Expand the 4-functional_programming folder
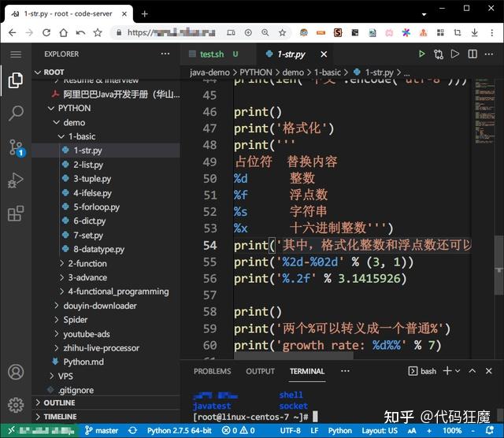The height and width of the screenshot is (438, 504). point(61,291)
